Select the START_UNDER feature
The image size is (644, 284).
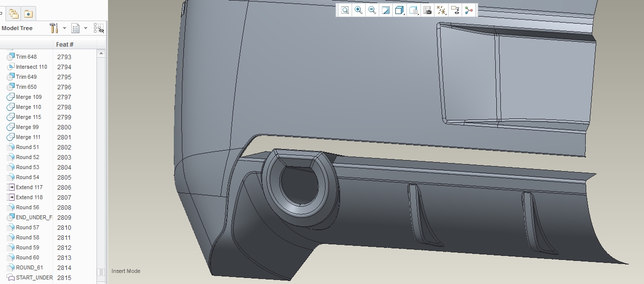pos(34,277)
